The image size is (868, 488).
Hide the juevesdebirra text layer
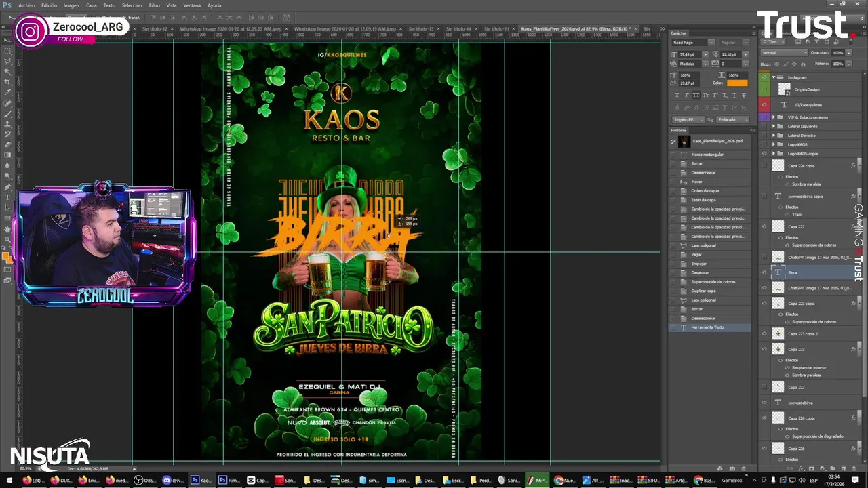pyautogui.click(x=764, y=403)
